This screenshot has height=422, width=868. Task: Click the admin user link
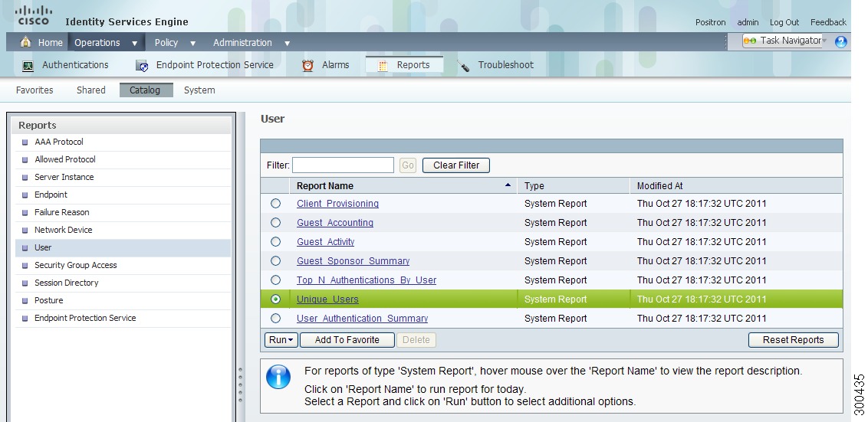[748, 23]
